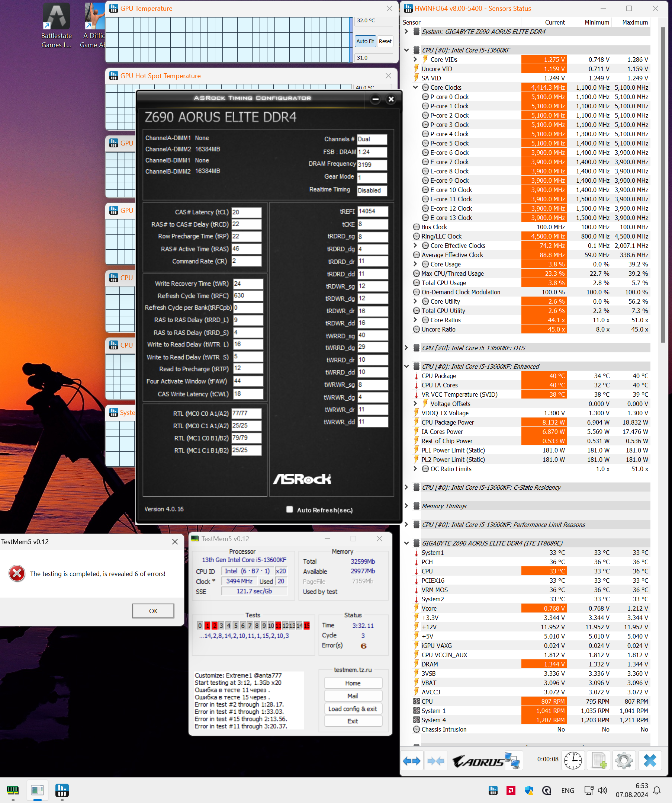The image size is (672, 803).
Task: Expand CPU DTS sensor group
Action: [406, 348]
